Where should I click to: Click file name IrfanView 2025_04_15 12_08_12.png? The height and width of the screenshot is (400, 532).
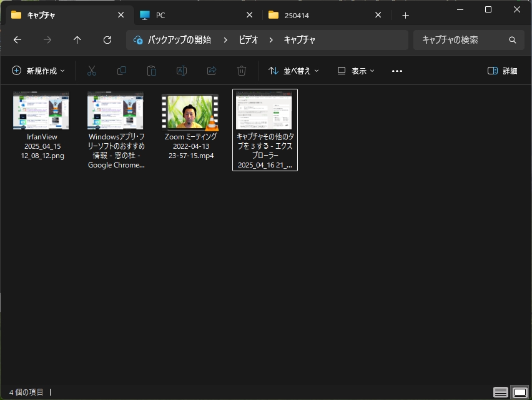pyautogui.click(x=42, y=146)
